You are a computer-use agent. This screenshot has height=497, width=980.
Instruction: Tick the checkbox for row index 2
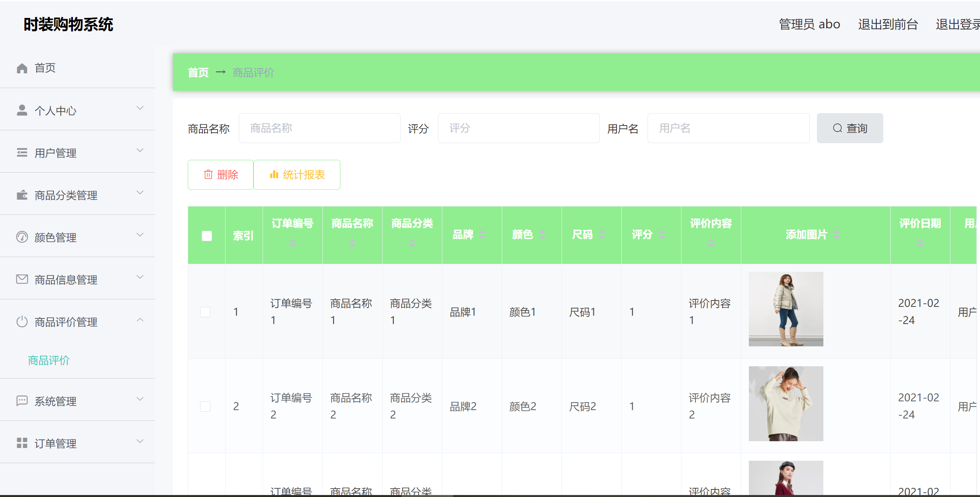205,407
